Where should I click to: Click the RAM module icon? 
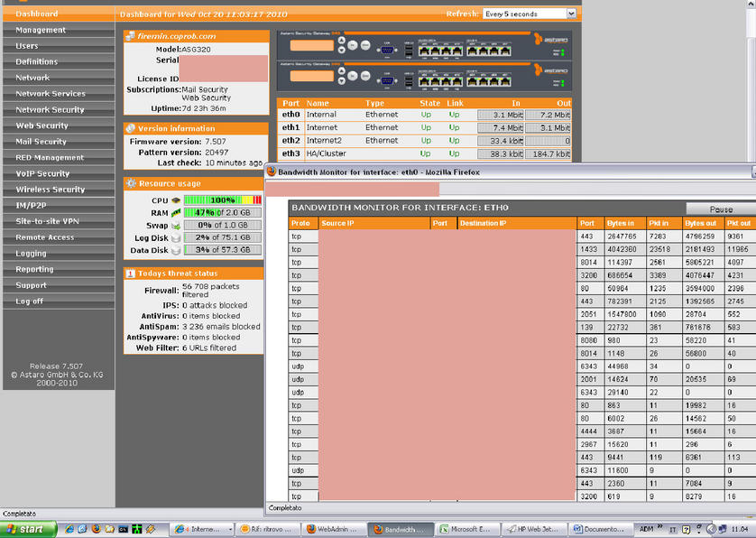pos(176,213)
